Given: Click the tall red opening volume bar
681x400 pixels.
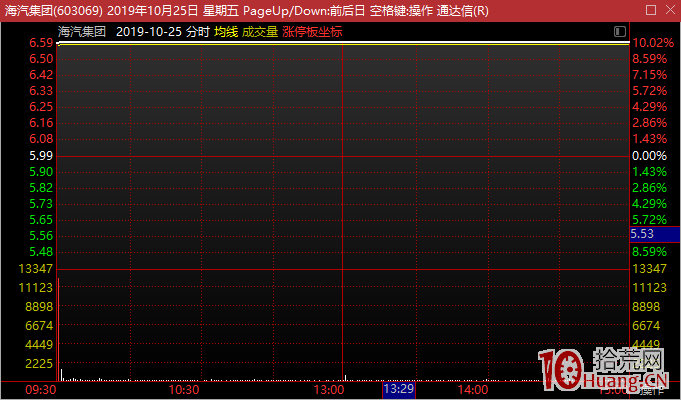Looking at the screenshot, I should (x=58, y=329).
